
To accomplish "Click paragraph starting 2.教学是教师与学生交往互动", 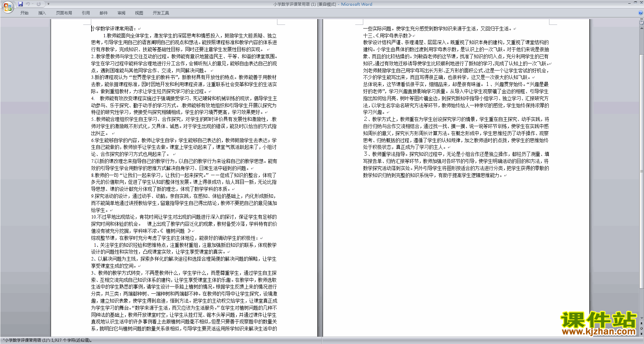I will point(184,63).
